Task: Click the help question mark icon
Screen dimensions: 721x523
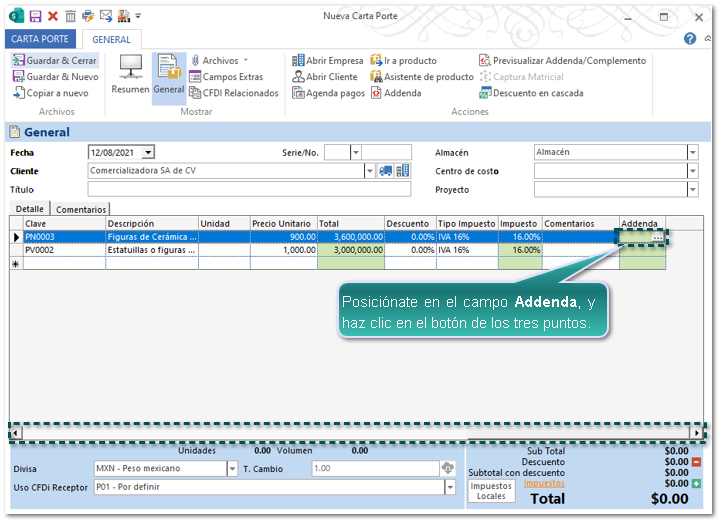Action: click(x=690, y=39)
